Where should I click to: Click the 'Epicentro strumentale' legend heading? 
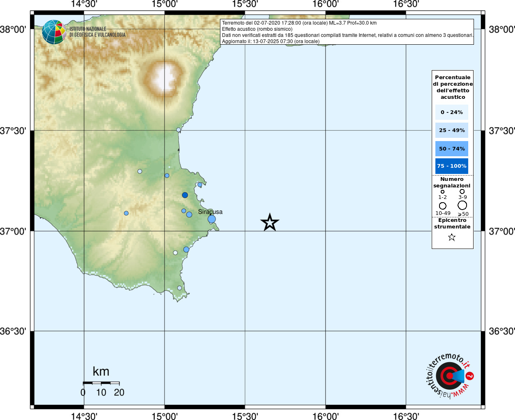[x=452, y=223]
